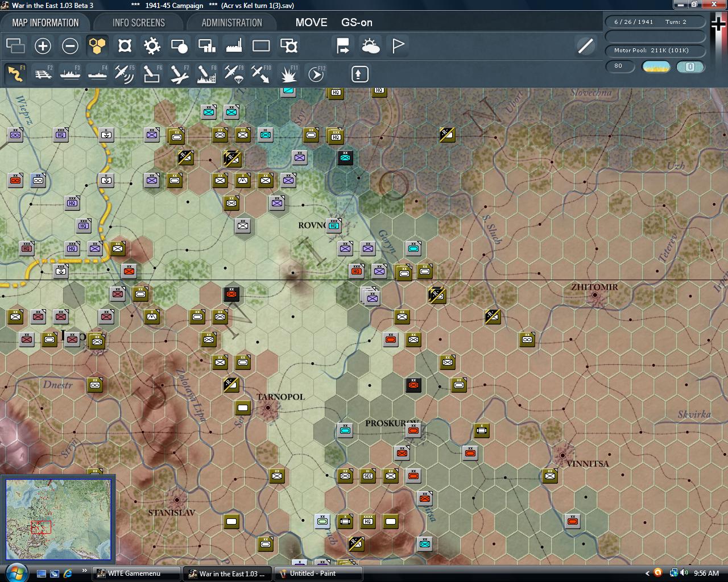The height and width of the screenshot is (582, 728).
Task: Deselect the highlighted Movement mode (F1)
Action: click(x=15, y=73)
